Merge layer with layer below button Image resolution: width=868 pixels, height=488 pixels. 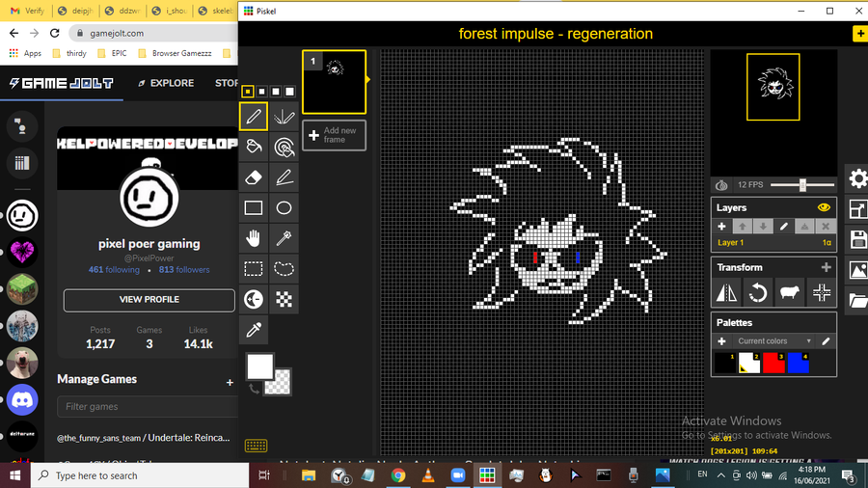(x=804, y=227)
